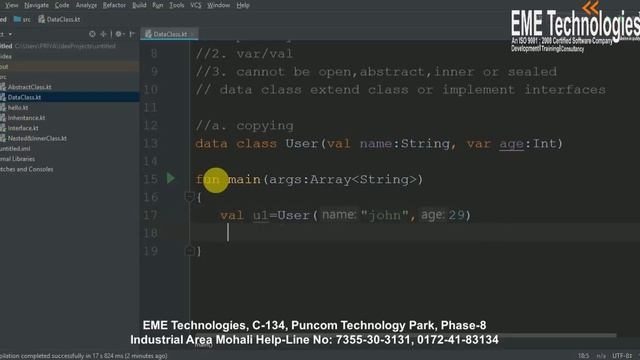Open the Navigate menu

[x=36, y=5]
